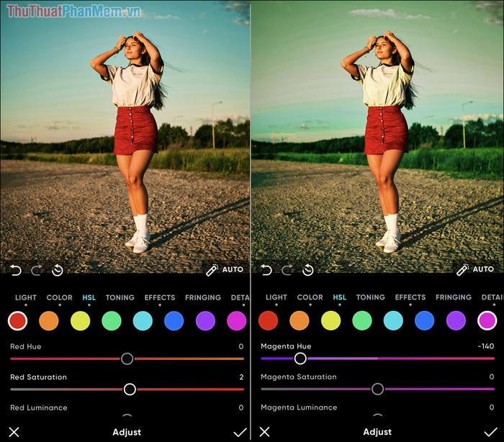This screenshot has width=504, height=442.
Task: Tap reset history icon in right editor
Action: coord(308,270)
